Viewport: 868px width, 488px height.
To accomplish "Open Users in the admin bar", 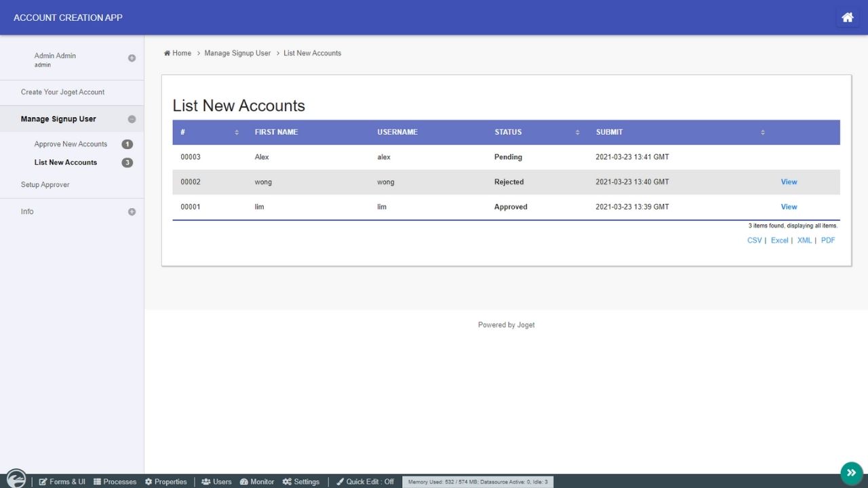I will [x=216, y=482].
